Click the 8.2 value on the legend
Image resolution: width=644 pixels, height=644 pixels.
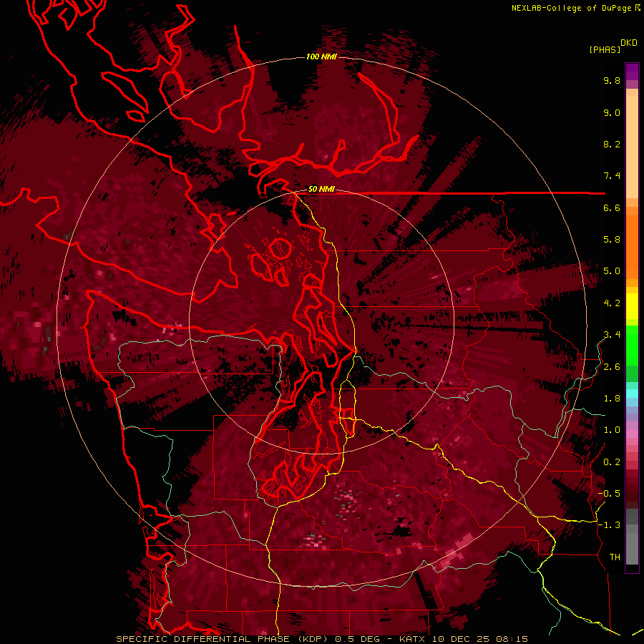[612, 144]
